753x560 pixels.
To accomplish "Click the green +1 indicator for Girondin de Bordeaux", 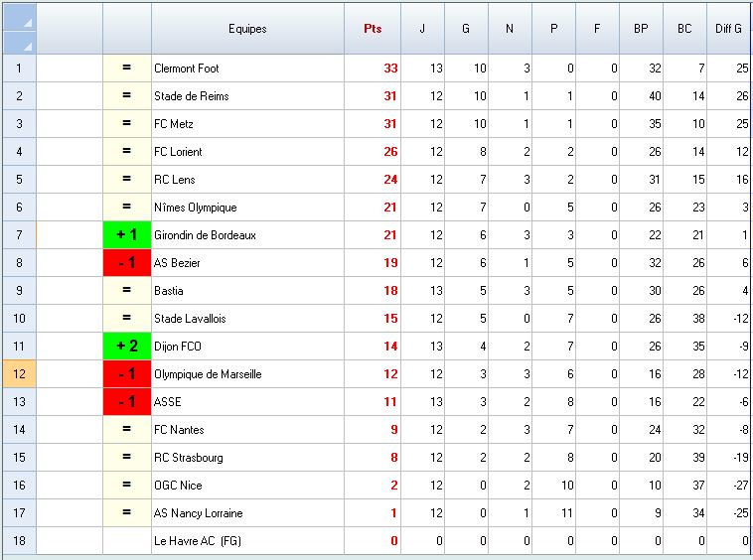I will coord(127,235).
